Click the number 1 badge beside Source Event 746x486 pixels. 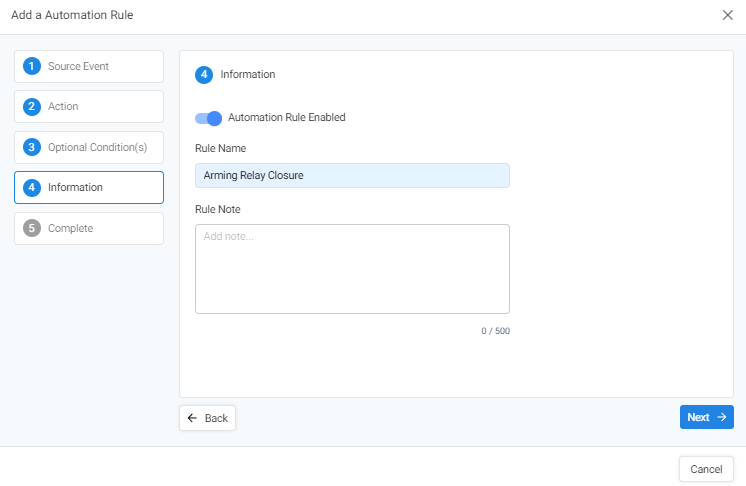pos(32,66)
